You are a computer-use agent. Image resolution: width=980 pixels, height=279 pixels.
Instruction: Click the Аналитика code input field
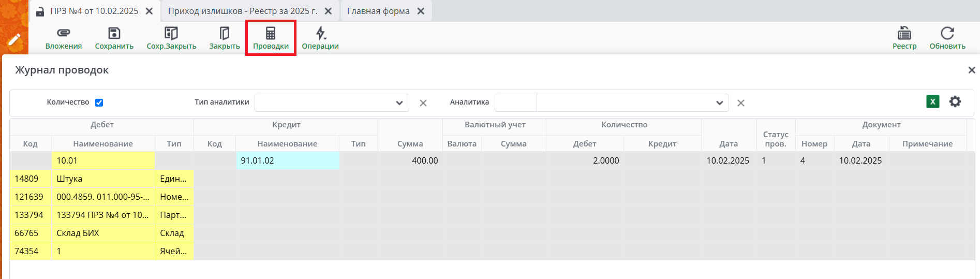515,103
